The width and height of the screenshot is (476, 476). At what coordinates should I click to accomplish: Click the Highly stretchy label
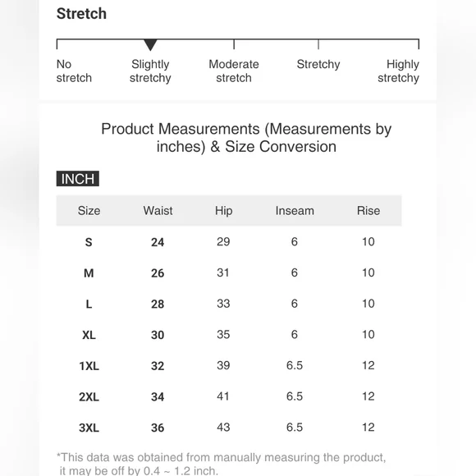[398, 71]
